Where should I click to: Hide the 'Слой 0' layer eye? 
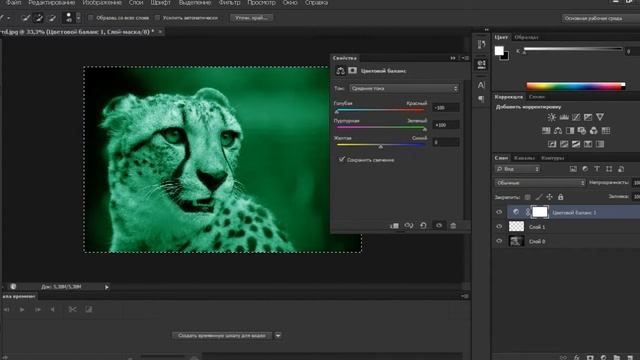click(x=499, y=241)
